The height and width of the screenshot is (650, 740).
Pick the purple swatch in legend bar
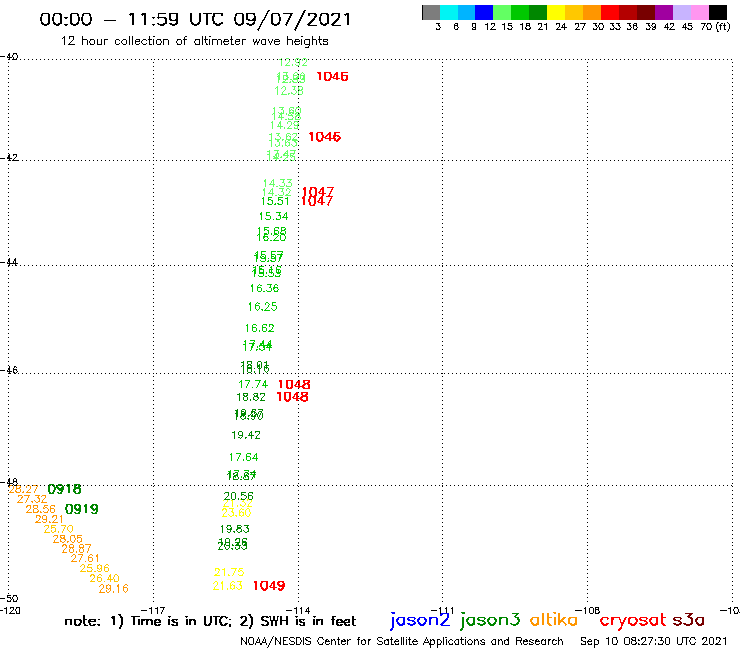[x=664, y=12]
